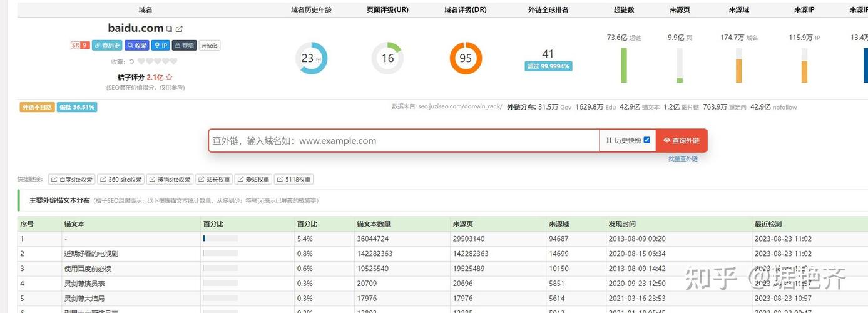The width and height of the screenshot is (868, 313).
Task: Click the orange 来源域 bar
Action: [x=739, y=71]
